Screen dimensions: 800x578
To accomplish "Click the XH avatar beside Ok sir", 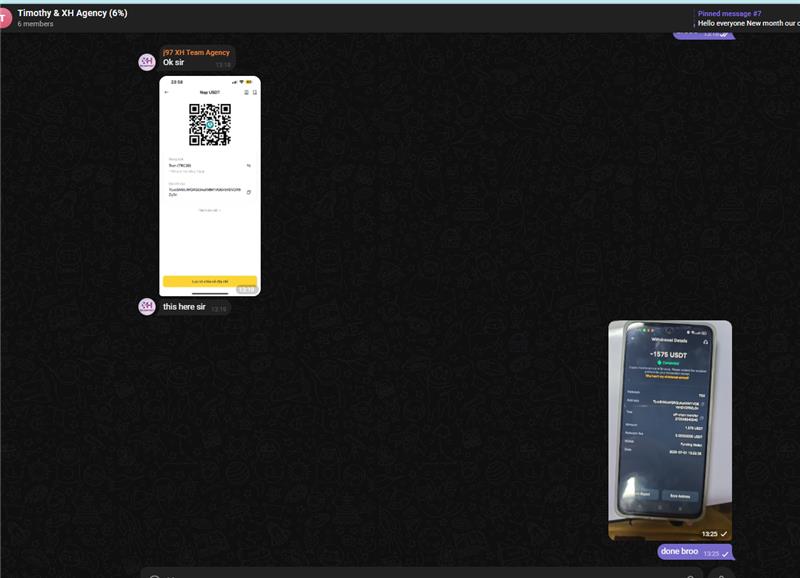I will 146,62.
